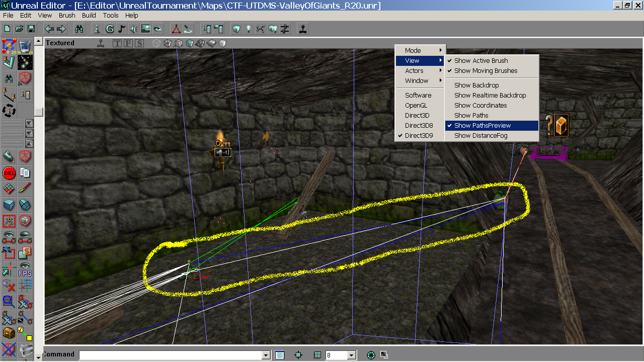Toggle Show Moving Brushes option
The height and width of the screenshot is (362, 644).
click(x=492, y=70)
